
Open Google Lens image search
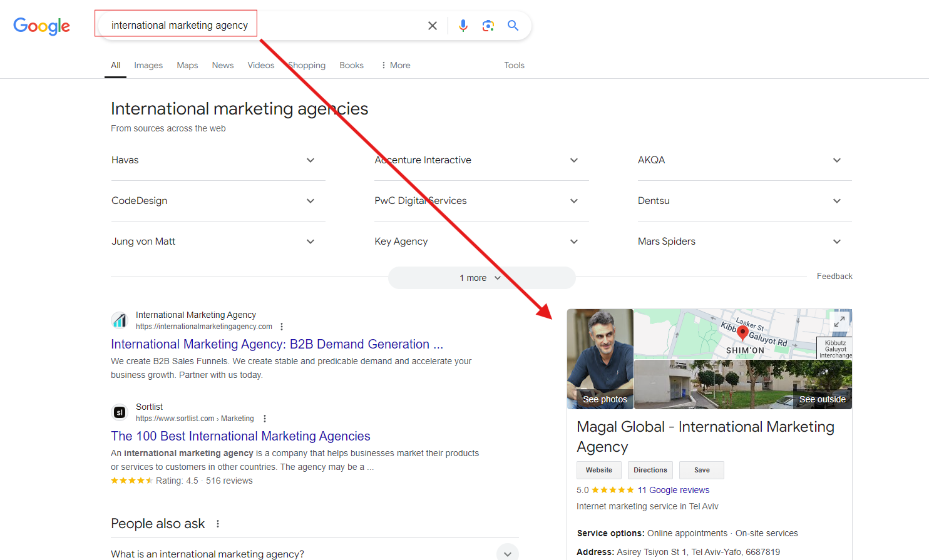[x=488, y=26]
